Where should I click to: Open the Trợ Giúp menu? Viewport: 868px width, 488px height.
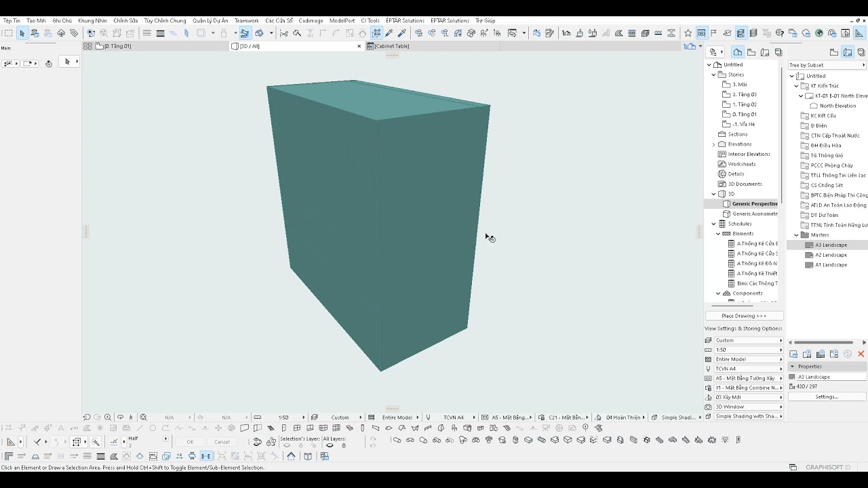pos(486,21)
